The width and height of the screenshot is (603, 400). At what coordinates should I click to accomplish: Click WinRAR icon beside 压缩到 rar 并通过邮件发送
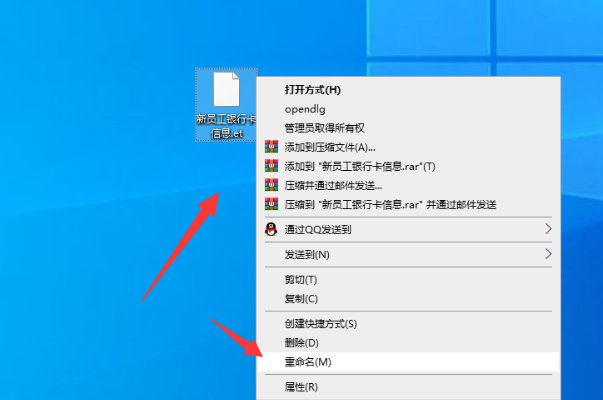[272, 204]
